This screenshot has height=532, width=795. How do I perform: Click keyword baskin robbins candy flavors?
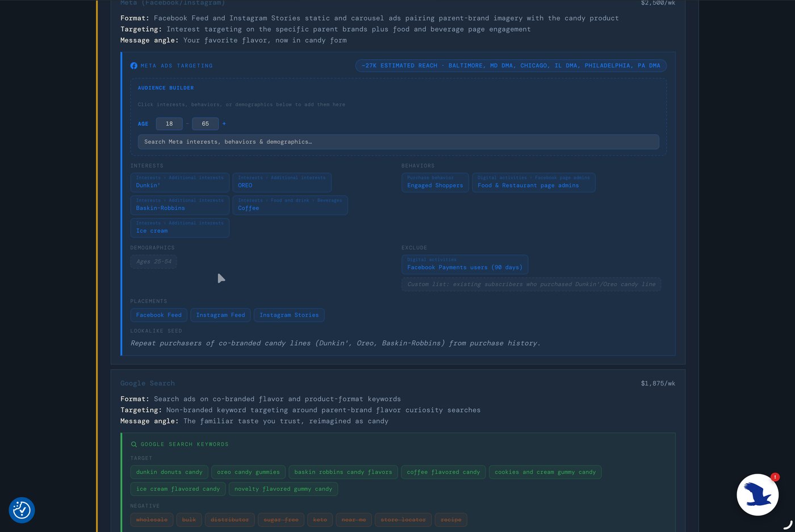343,472
